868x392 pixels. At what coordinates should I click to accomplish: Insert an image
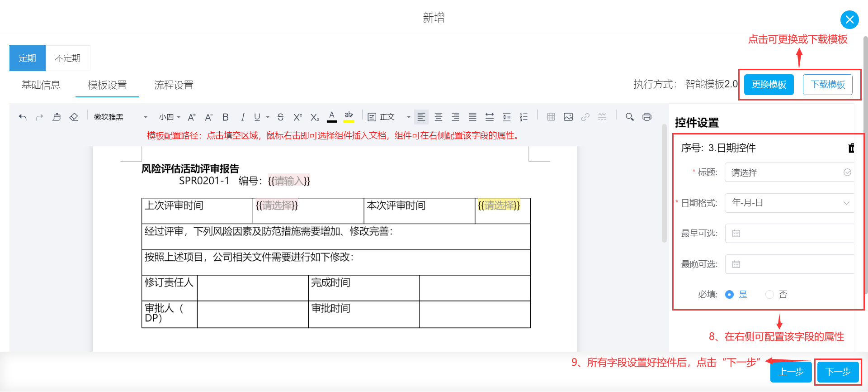point(568,117)
